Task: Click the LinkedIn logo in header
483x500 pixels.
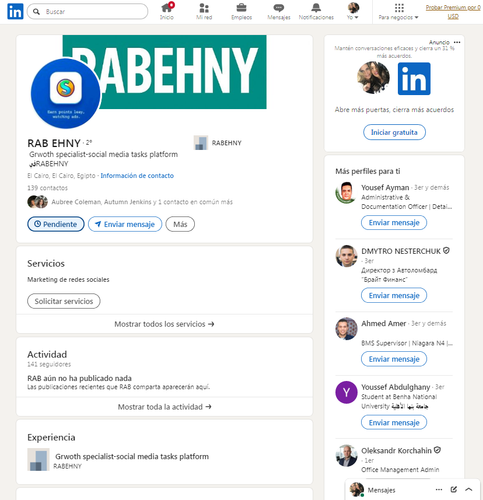Action: coord(15,11)
